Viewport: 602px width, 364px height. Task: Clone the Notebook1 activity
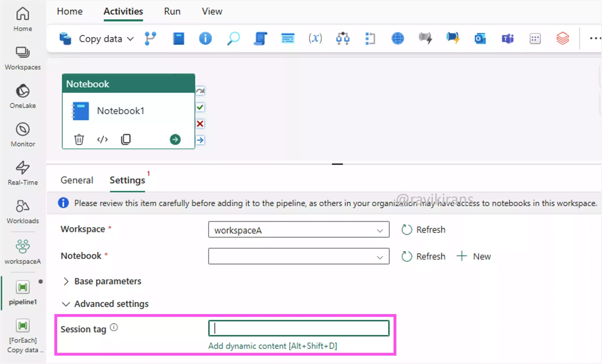(126, 139)
